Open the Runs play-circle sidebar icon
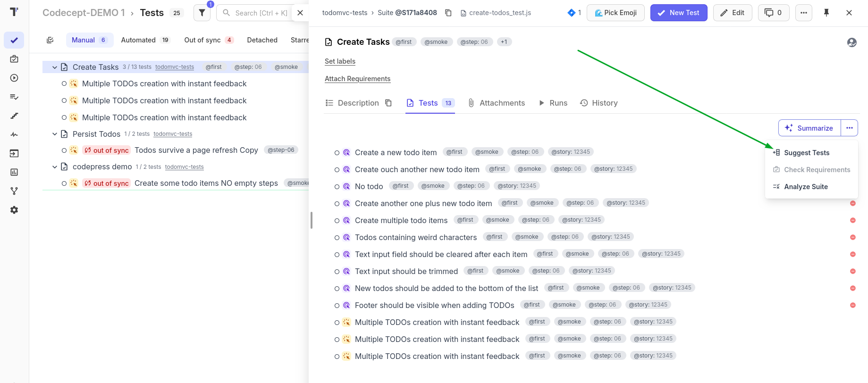868x383 pixels. [14, 78]
